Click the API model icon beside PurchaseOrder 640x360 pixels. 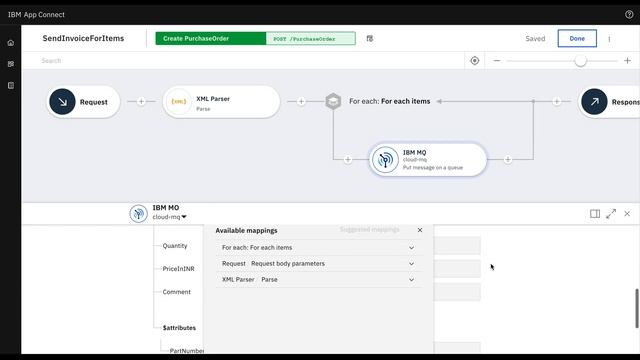(x=370, y=38)
